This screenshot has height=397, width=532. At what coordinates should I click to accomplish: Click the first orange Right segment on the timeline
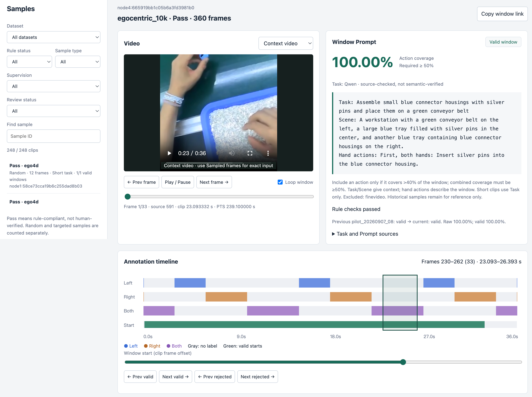point(226,297)
